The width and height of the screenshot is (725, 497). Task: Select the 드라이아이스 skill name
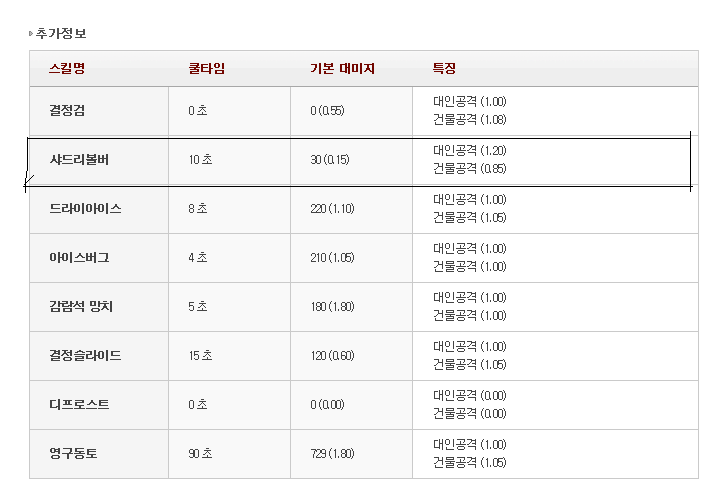(x=85, y=209)
